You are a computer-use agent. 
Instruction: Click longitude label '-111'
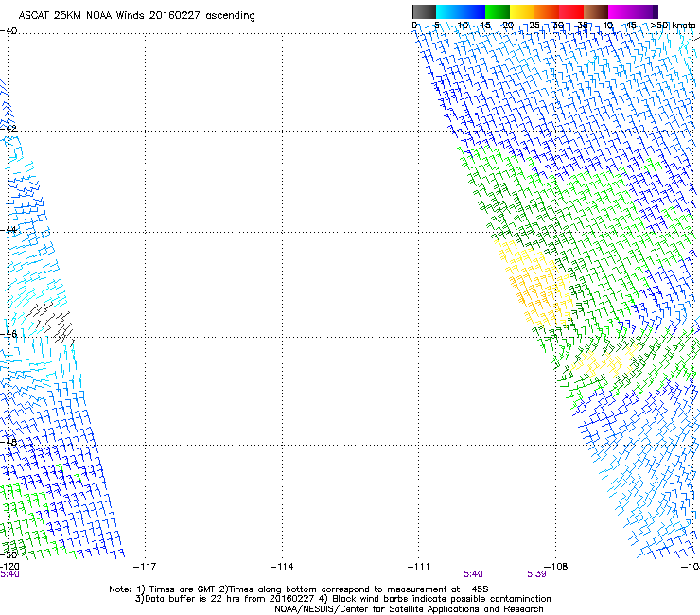pyautogui.click(x=419, y=567)
